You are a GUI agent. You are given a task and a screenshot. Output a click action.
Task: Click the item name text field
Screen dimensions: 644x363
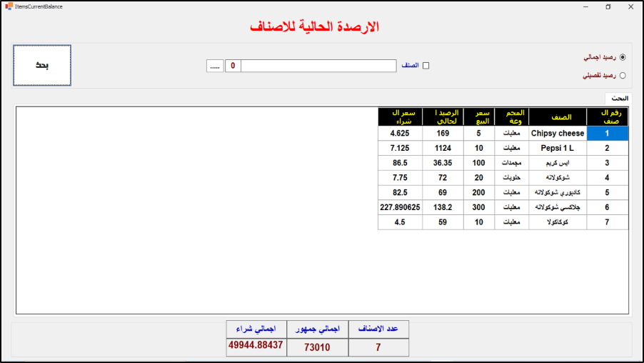coord(318,66)
